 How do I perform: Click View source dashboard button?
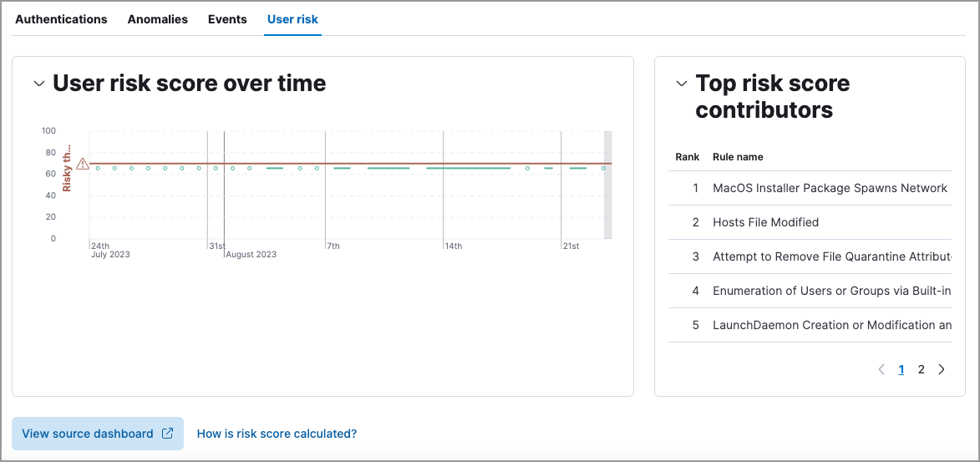pyautogui.click(x=97, y=434)
